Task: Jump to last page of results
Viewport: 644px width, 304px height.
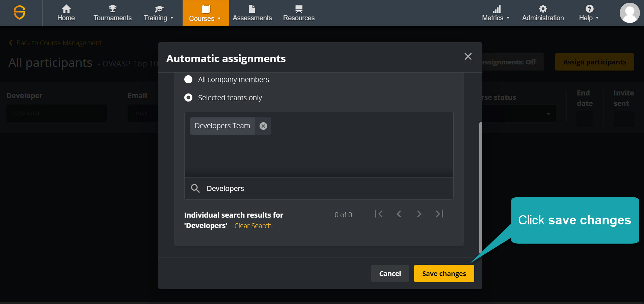Action: [x=439, y=214]
